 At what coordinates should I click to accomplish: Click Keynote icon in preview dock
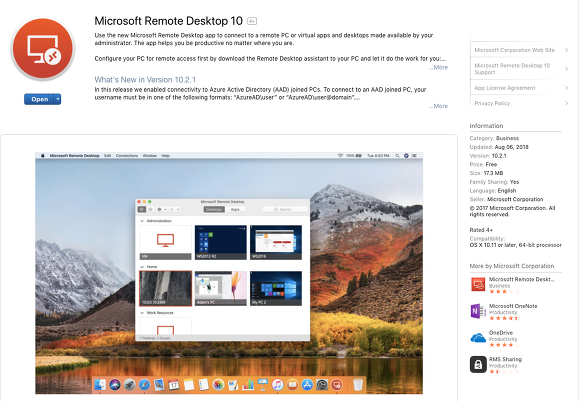pyautogui.click(x=263, y=385)
